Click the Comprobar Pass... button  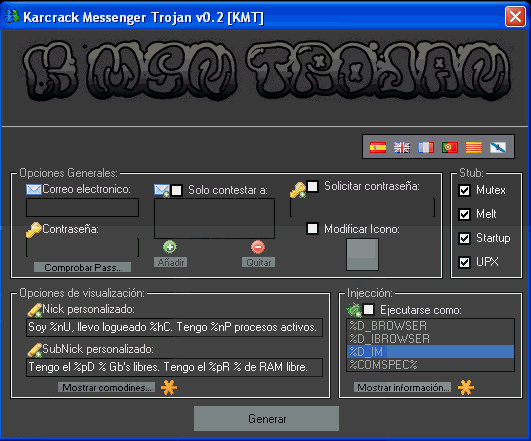pos(82,267)
